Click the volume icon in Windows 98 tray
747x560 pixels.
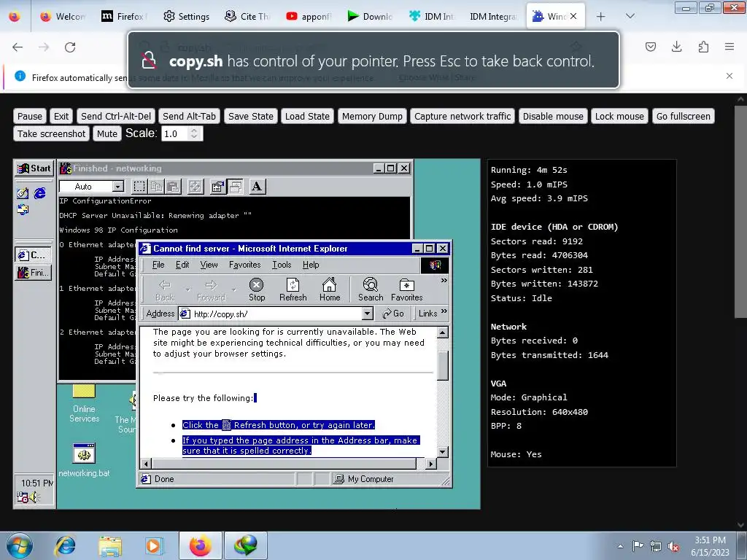point(33,497)
